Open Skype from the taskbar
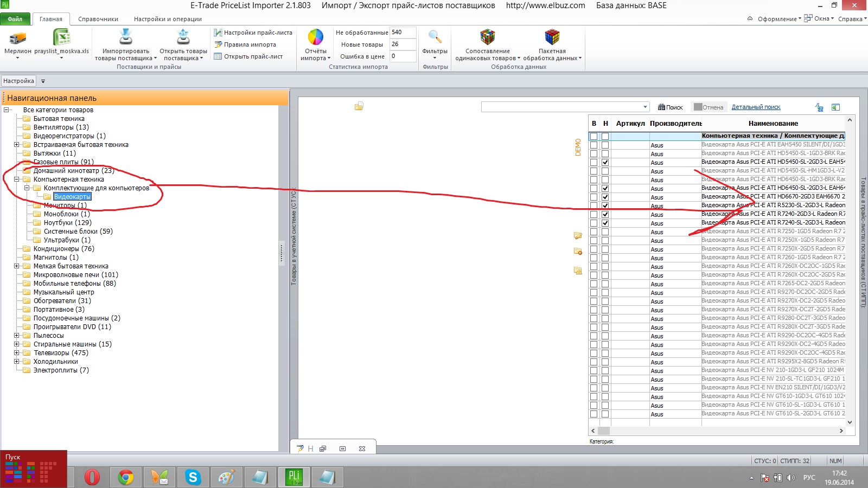The image size is (868, 488). [193, 477]
